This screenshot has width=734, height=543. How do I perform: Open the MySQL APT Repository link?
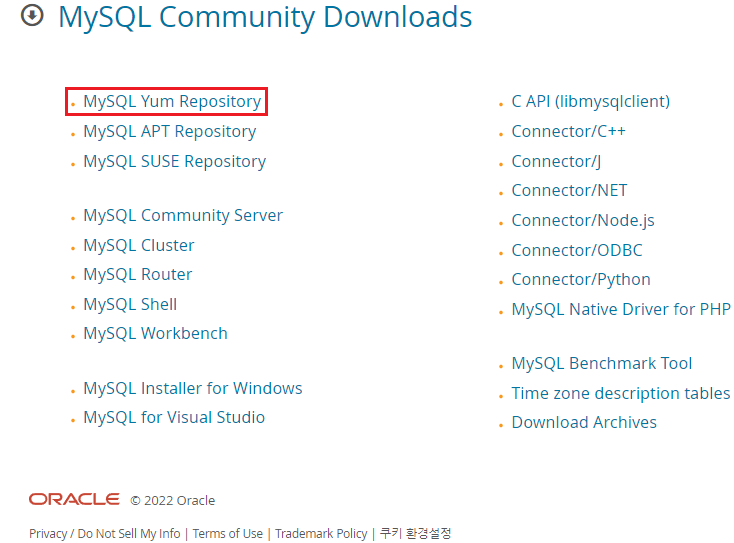169,132
